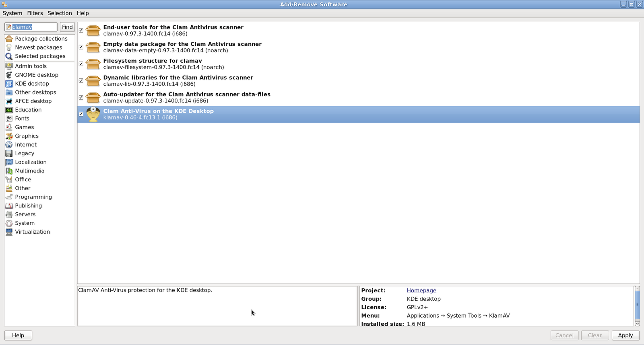Click the clamav-lib package box icon
644x345 pixels.
point(93,81)
